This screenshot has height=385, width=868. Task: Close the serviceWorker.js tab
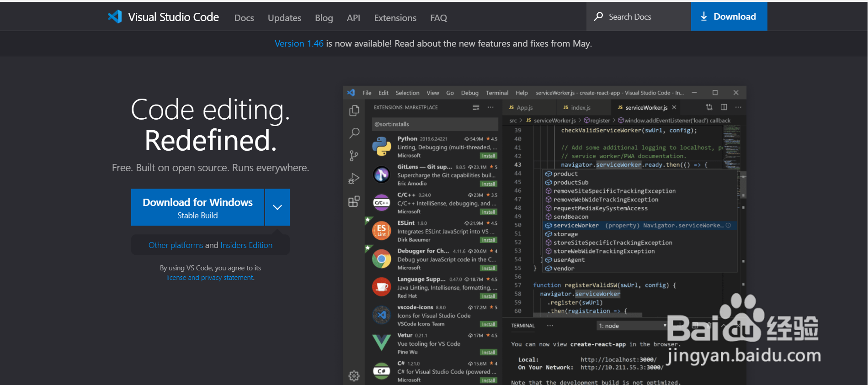tap(674, 108)
